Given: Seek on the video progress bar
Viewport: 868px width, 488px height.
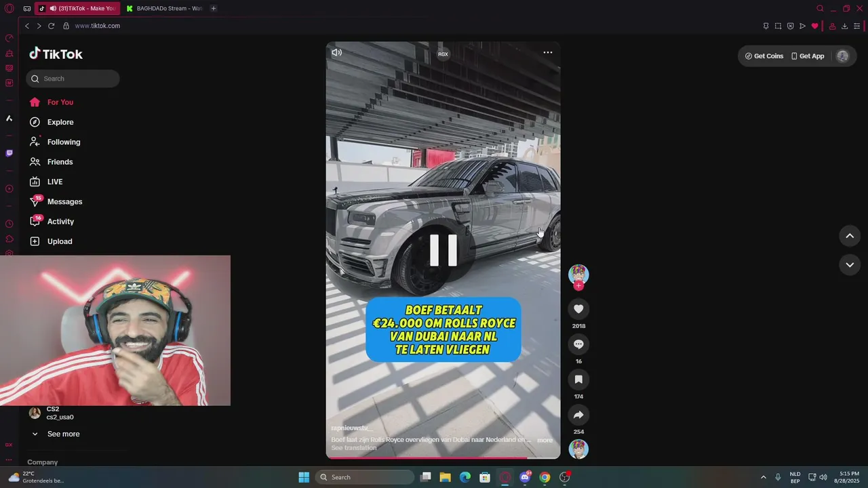Looking at the screenshot, I should (443, 457).
